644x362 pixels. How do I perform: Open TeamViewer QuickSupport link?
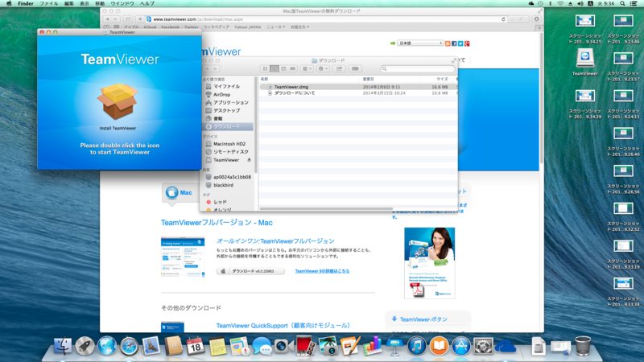pyautogui.click(x=283, y=326)
